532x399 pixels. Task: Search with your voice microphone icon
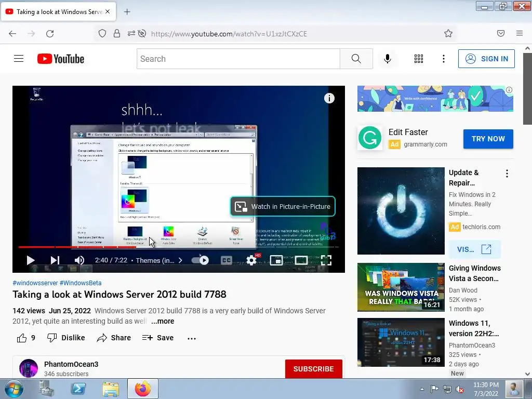[388, 59]
